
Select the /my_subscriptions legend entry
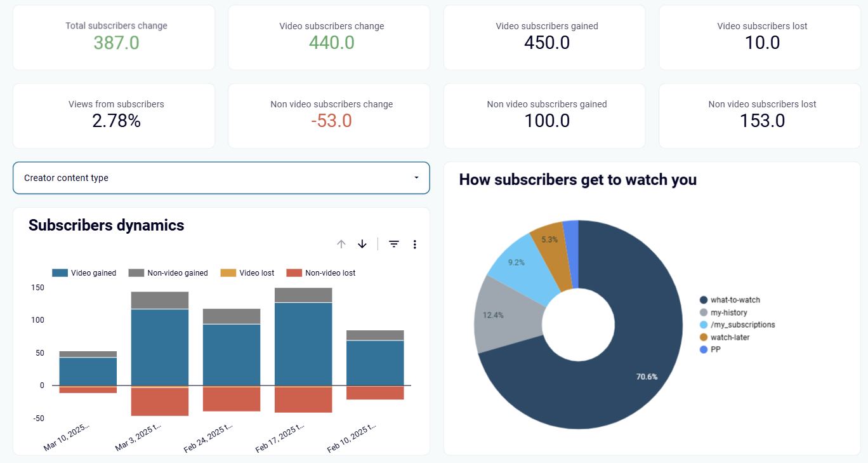pyautogui.click(x=737, y=325)
